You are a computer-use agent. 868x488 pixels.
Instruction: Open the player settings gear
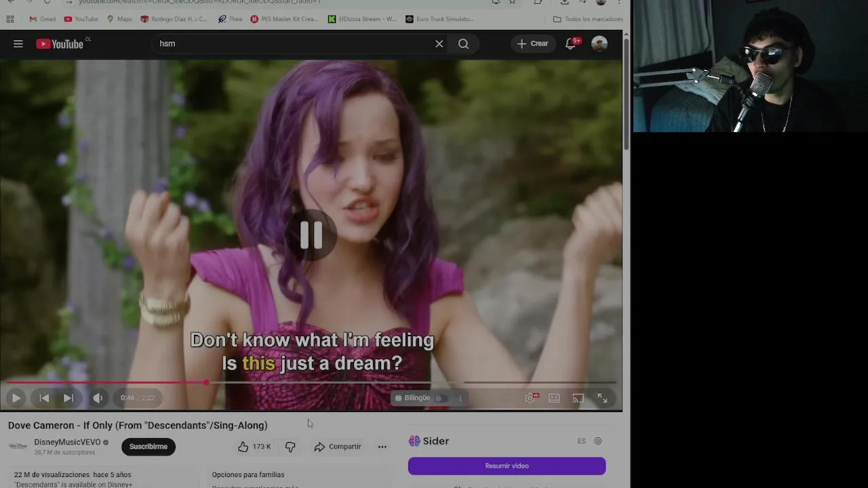pyautogui.click(x=531, y=398)
